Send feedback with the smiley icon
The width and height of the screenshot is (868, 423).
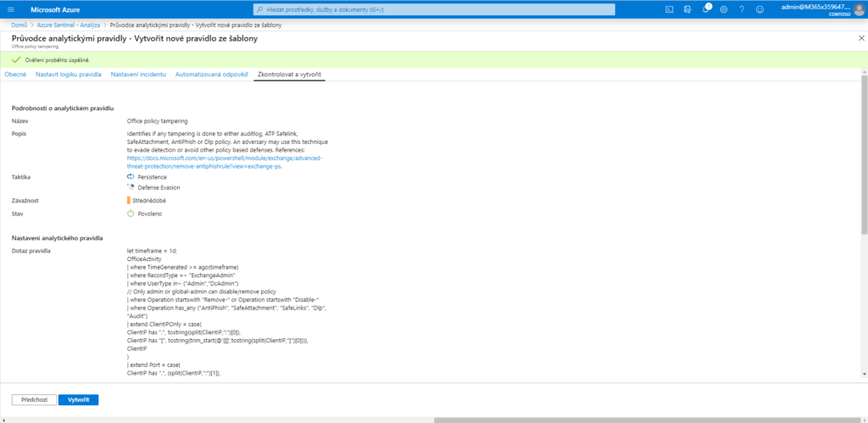[759, 9]
